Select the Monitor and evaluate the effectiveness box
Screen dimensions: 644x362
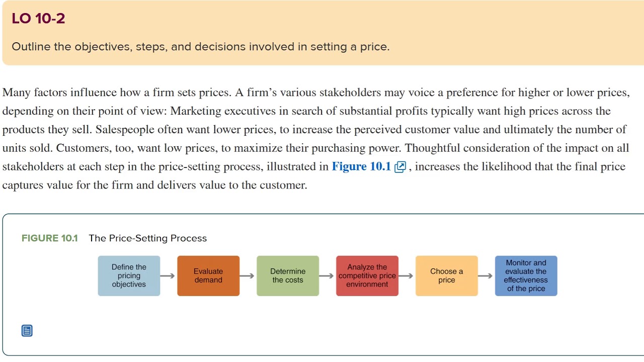(x=526, y=276)
